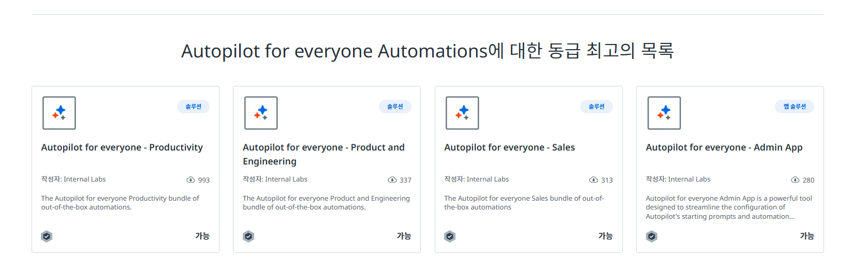Click the Autopilot for everyone - Admin App logo icon

[x=664, y=113]
